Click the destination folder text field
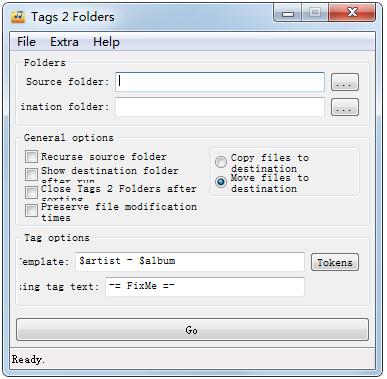The width and height of the screenshot is (387, 379). [220, 107]
